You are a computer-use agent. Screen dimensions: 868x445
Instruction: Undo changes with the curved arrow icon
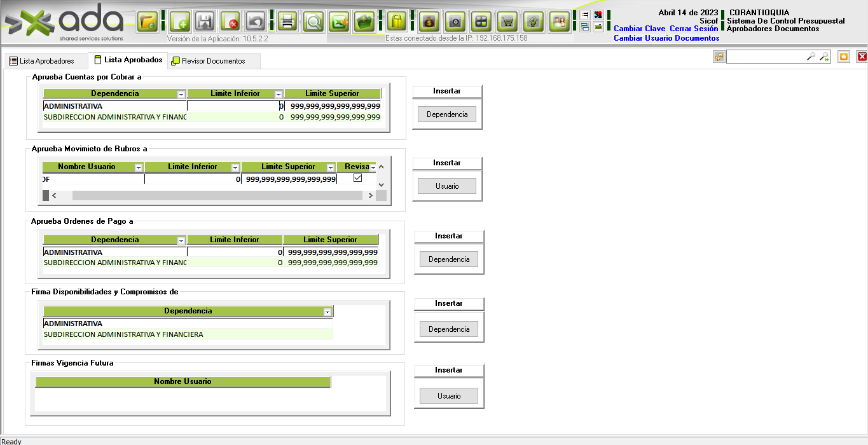click(255, 22)
